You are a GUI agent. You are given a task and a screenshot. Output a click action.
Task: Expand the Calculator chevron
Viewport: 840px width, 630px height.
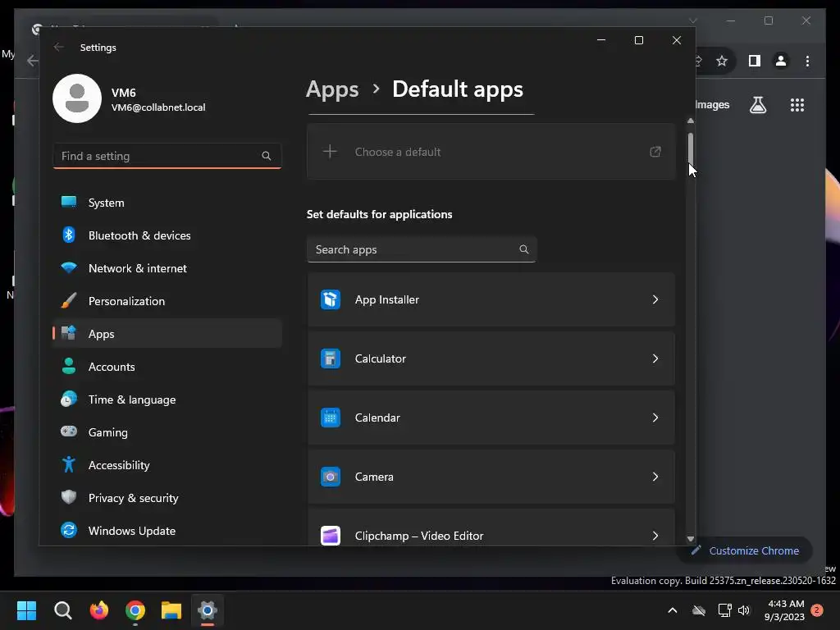tap(655, 358)
